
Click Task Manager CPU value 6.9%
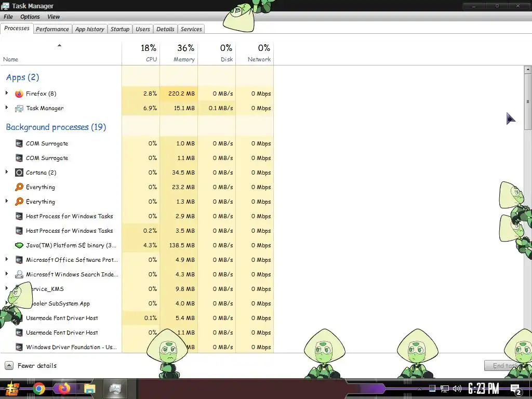click(x=150, y=108)
